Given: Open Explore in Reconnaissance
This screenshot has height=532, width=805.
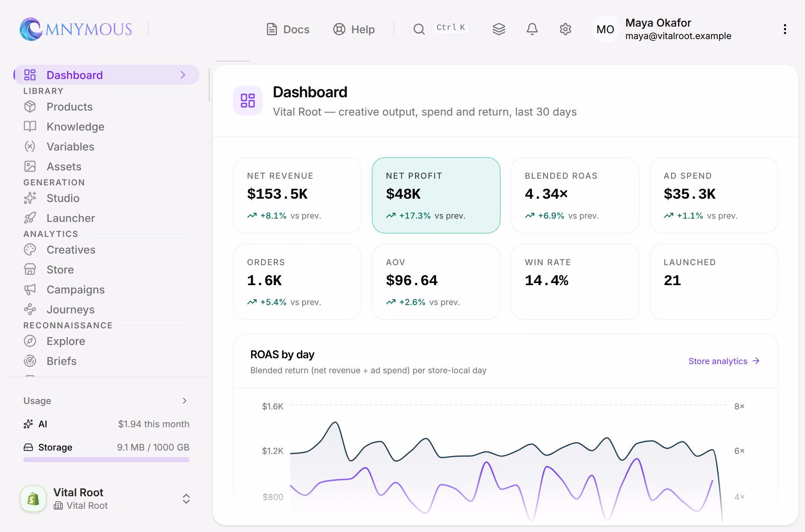Looking at the screenshot, I should [106, 341].
